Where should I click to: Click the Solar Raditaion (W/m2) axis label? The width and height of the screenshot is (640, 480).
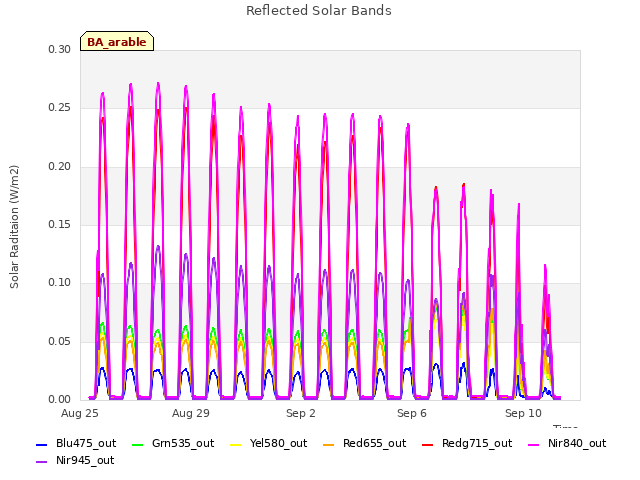click(x=14, y=227)
